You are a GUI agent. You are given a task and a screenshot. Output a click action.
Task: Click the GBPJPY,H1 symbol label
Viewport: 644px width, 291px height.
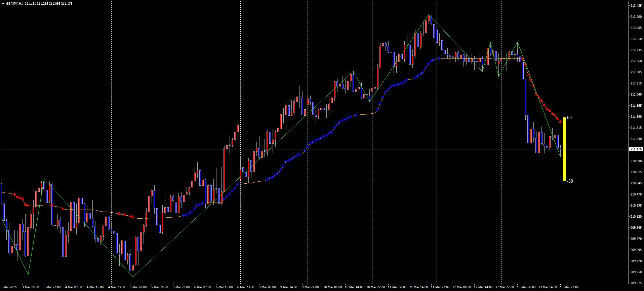coord(14,4)
